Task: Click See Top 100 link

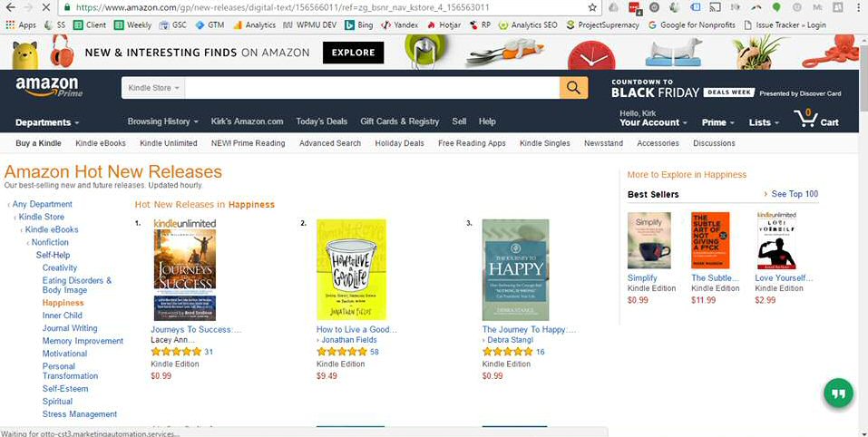Action: click(x=795, y=194)
